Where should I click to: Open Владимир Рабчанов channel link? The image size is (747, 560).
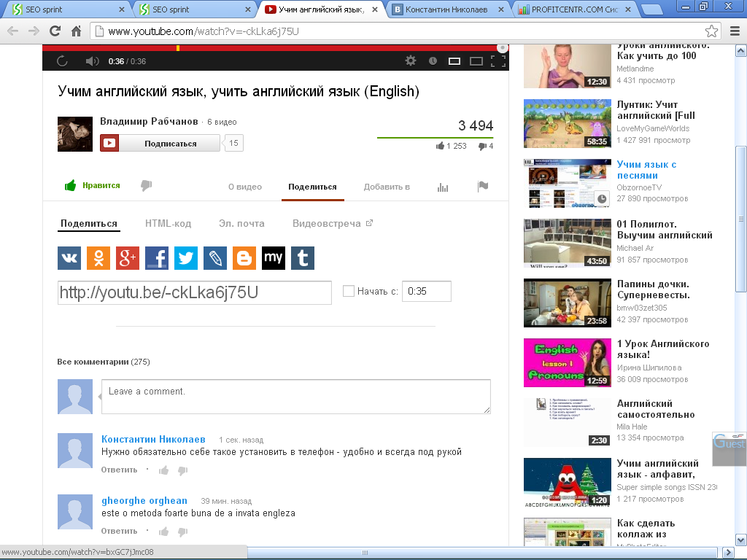point(149,122)
